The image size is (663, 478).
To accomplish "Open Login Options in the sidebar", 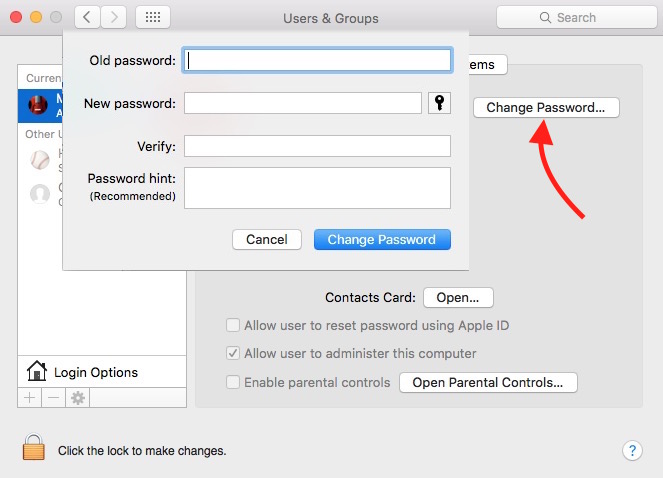I will (x=95, y=372).
